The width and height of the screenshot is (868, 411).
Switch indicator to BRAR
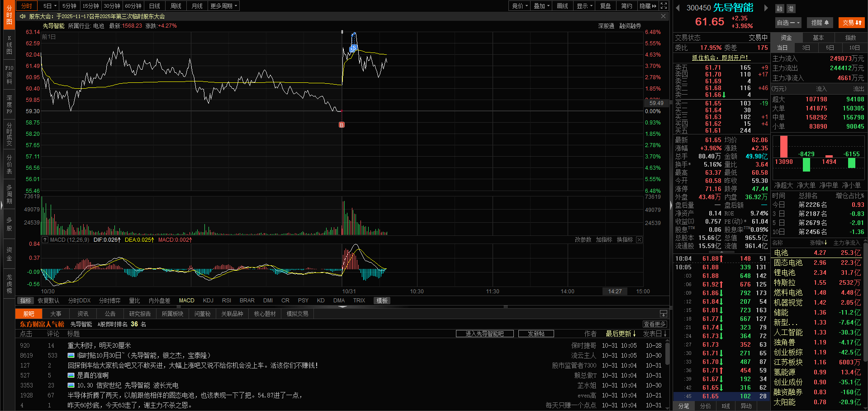(x=247, y=301)
